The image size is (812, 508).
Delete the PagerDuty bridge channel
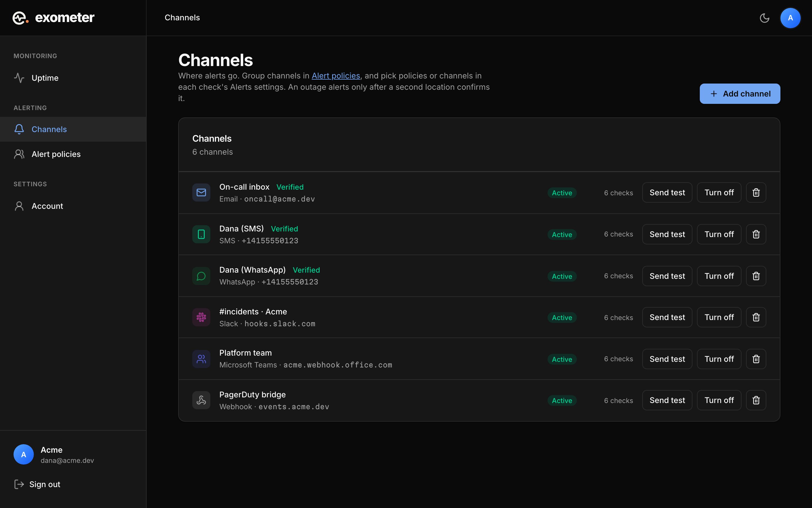tap(756, 400)
